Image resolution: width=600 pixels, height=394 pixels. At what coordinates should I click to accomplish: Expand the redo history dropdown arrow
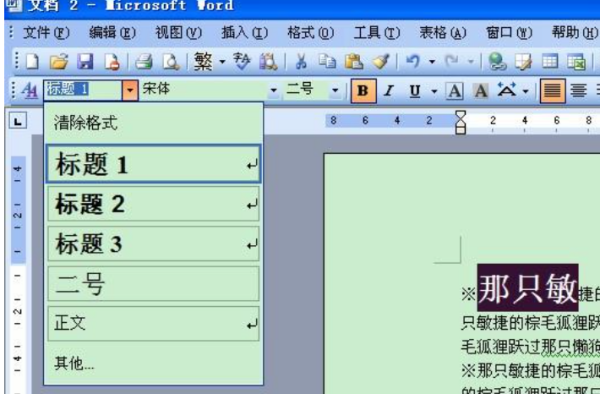coord(471,61)
